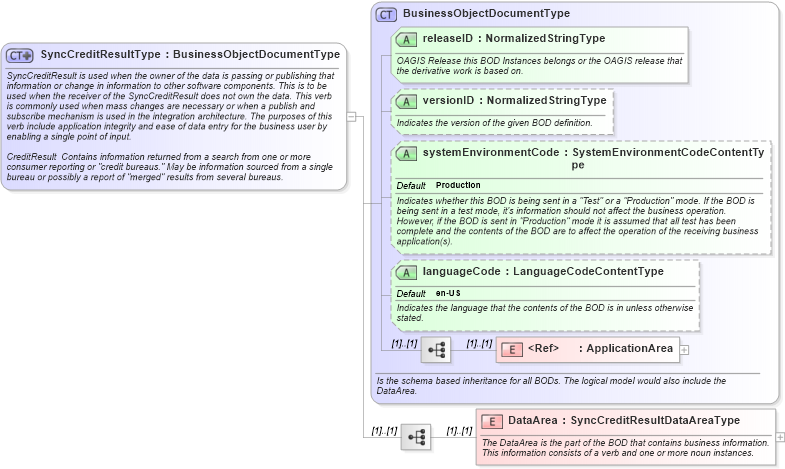The image size is (785, 469).
Task: Click the A icon beside systemEnvironmentCode
Action: click(406, 154)
